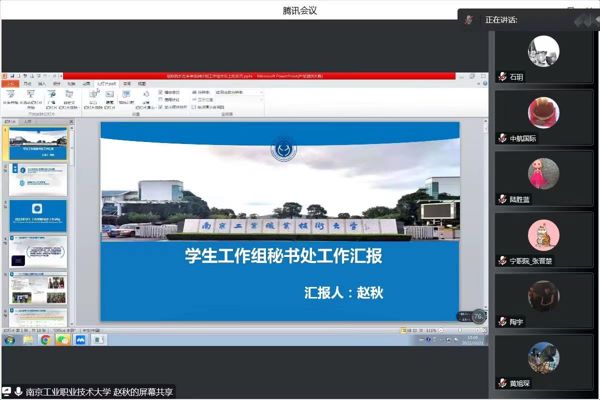This screenshot has height=400, width=600.
Task: Toggle the first checkbox in ribbon settings
Action: tap(161, 92)
